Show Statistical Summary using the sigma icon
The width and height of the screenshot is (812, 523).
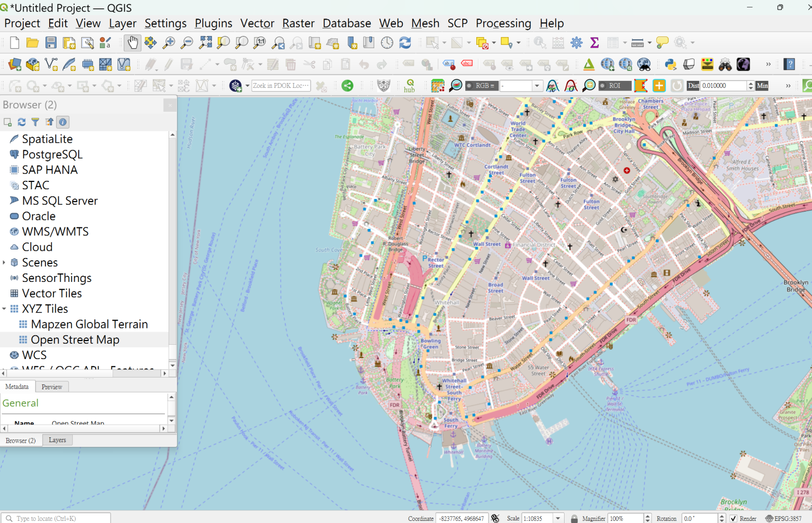pyautogui.click(x=594, y=42)
